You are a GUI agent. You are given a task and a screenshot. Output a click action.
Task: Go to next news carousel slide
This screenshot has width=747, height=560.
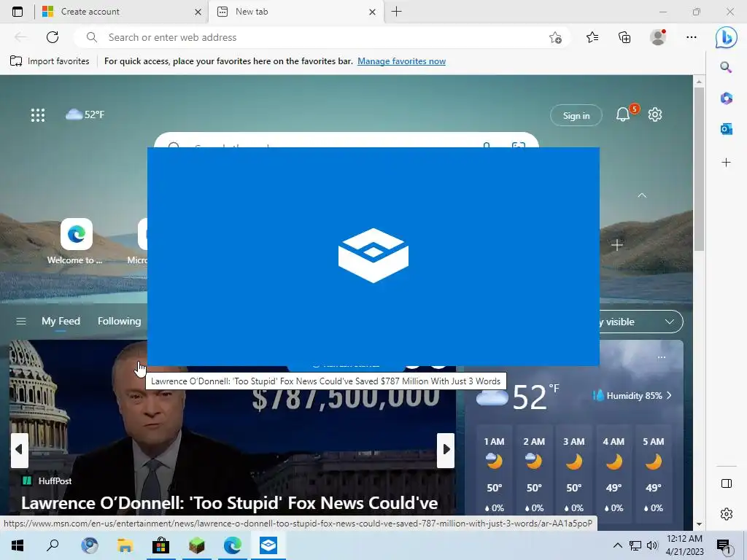pos(446,450)
